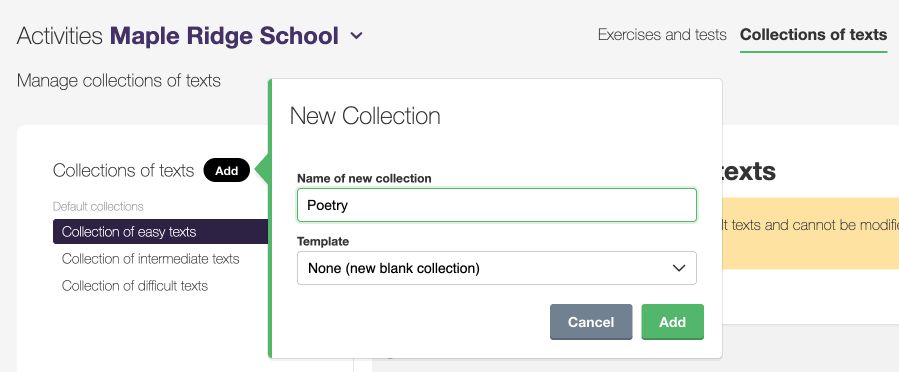The image size is (899, 372).
Task: Click the Activities heading text
Action: pos(60,36)
